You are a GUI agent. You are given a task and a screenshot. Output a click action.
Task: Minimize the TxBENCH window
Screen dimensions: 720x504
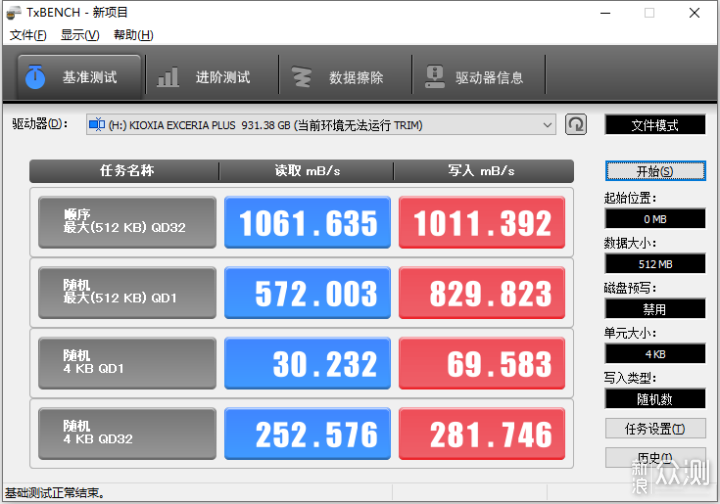605,13
